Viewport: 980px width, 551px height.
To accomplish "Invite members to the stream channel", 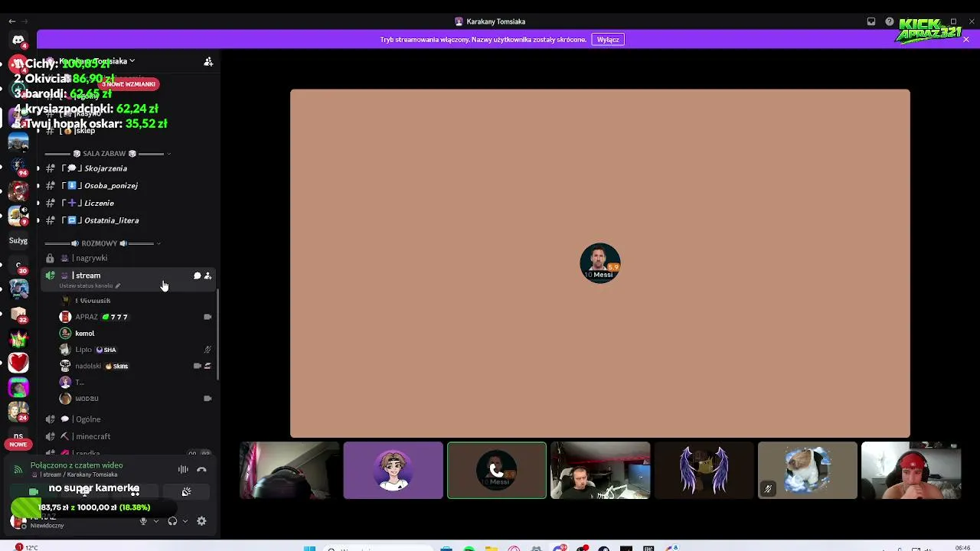I will pyautogui.click(x=207, y=275).
